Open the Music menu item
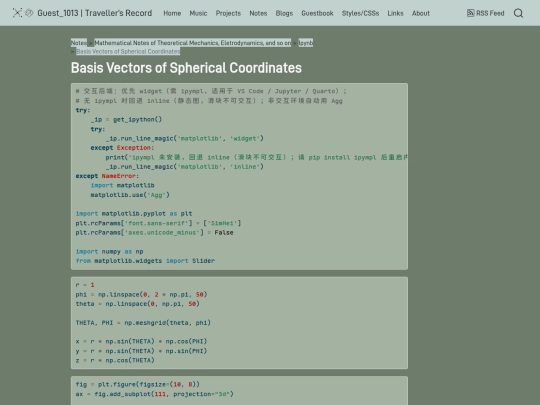This screenshot has width=540, height=405. (198, 13)
